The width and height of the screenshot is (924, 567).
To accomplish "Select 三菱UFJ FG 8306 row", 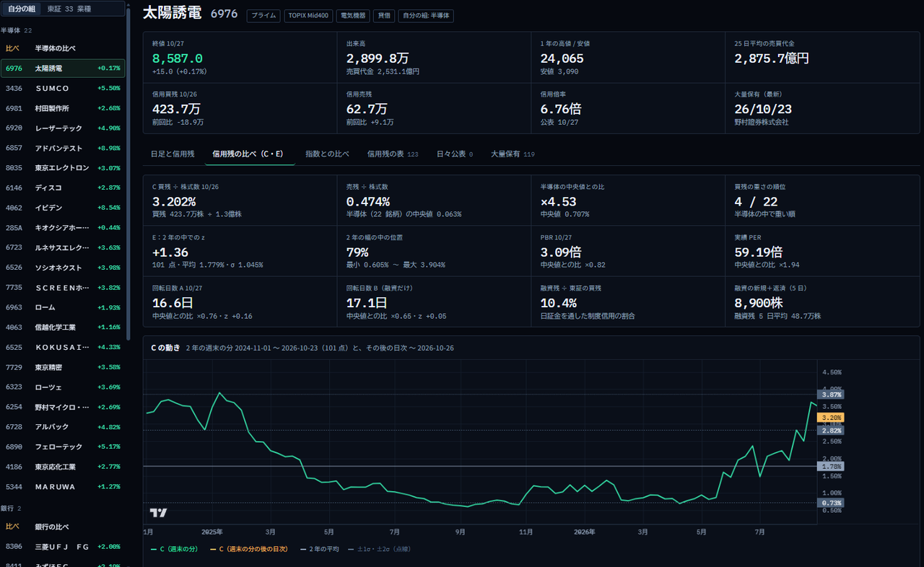I will pyautogui.click(x=63, y=547).
